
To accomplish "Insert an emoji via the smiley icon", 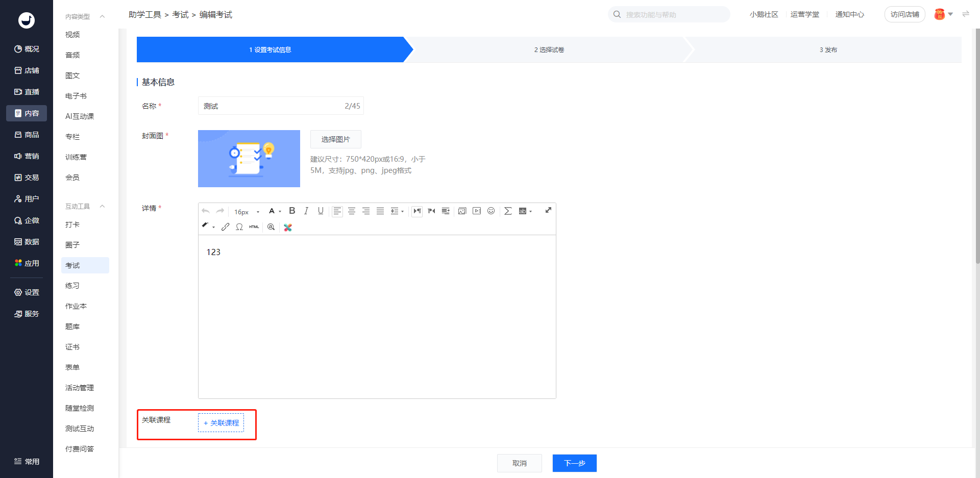I will point(491,211).
